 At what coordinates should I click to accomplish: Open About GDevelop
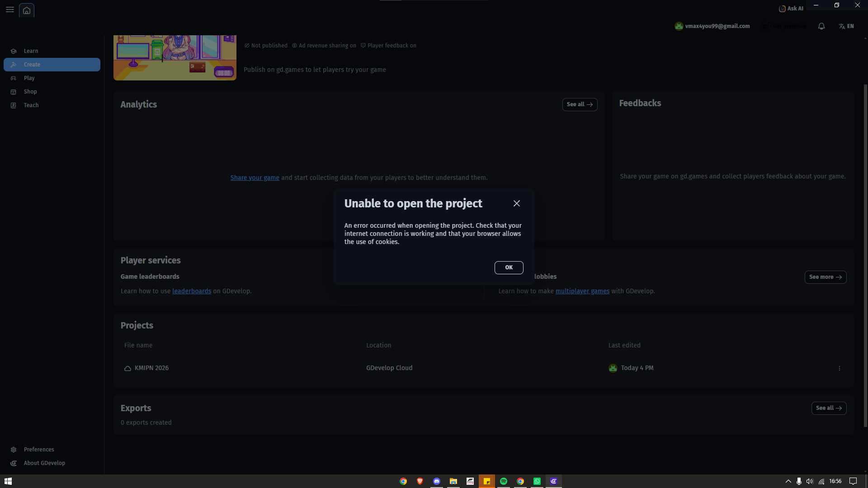pyautogui.click(x=52, y=463)
